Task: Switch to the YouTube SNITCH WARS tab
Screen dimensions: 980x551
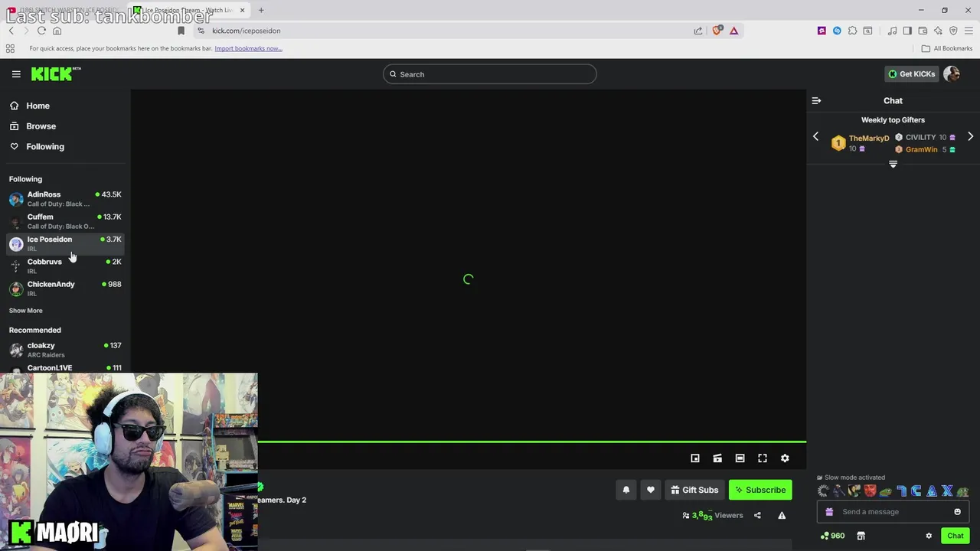Action: [x=63, y=11]
